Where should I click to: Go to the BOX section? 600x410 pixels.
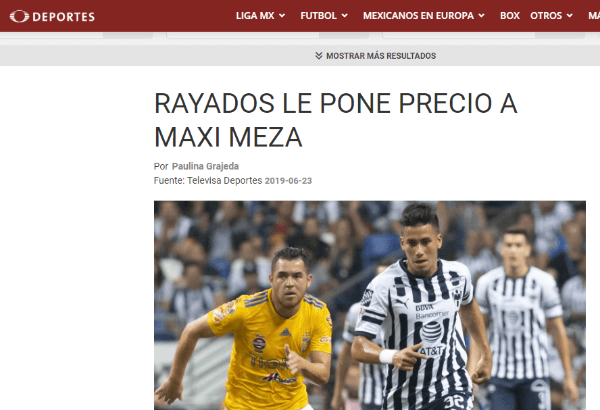(x=510, y=16)
